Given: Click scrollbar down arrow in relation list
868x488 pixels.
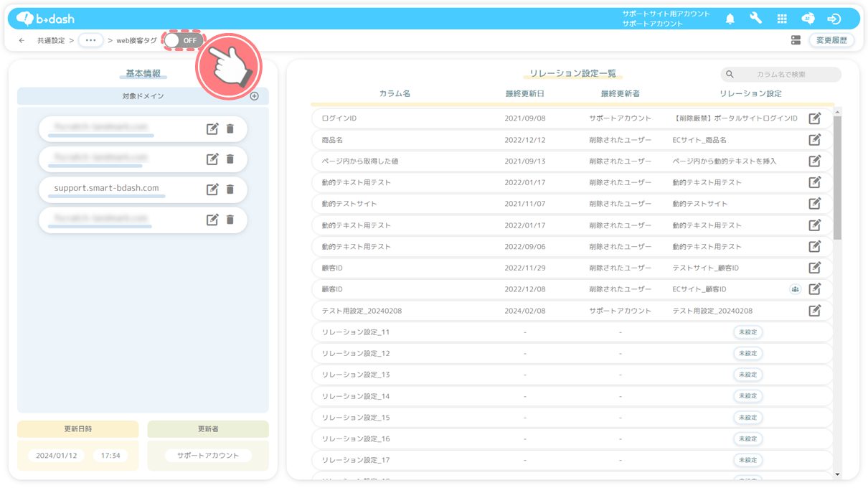Looking at the screenshot, I should click(837, 474).
